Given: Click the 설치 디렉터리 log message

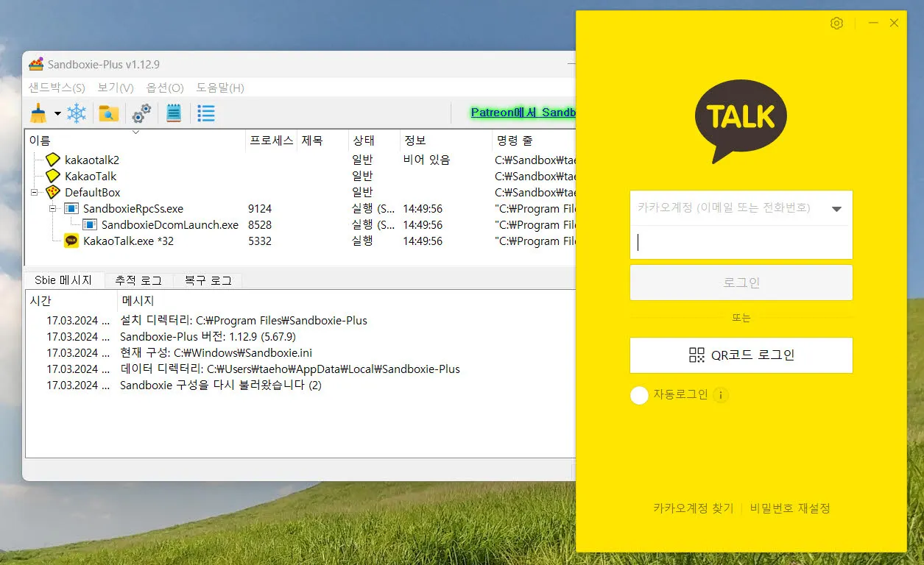Looking at the screenshot, I should click(x=244, y=321).
